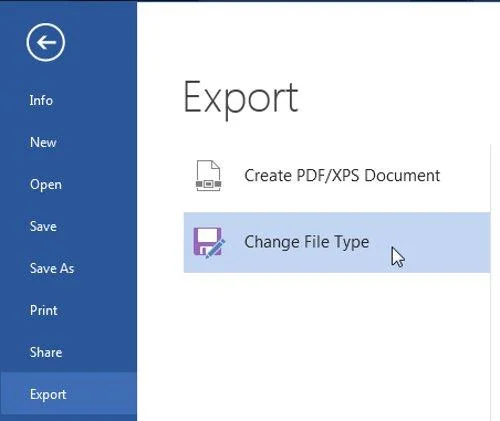Viewport: 500px width, 421px height.
Task: Click the empty white area below Change File Type
Action: coord(337,343)
